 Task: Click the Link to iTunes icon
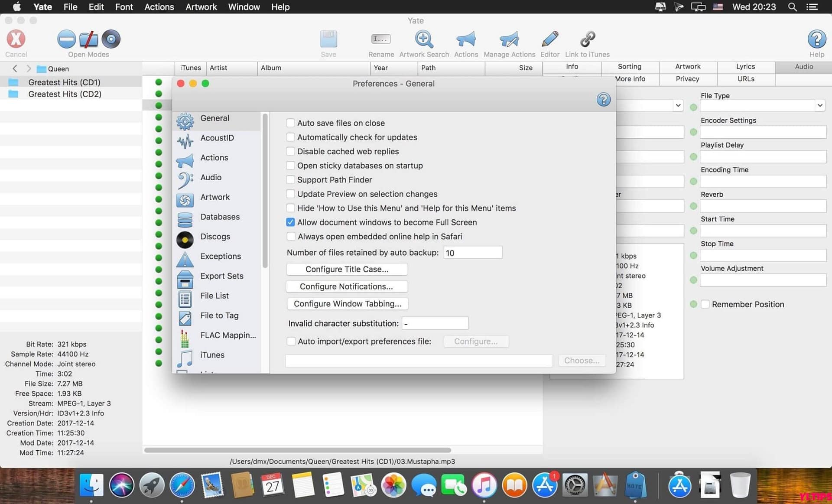[x=587, y=39]
